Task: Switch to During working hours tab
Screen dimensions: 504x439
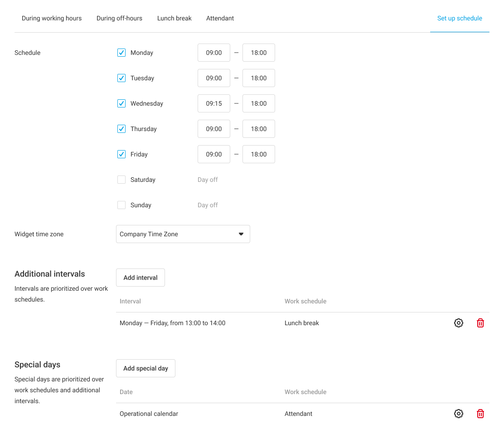Action: [x=52, y=19]
